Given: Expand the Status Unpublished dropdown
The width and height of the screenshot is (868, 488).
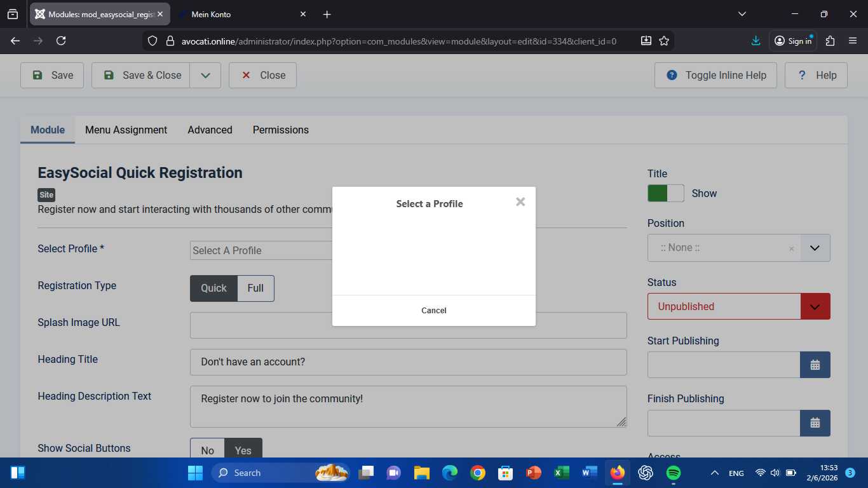Looking at the screenshot, I should [x=815, y=306].
